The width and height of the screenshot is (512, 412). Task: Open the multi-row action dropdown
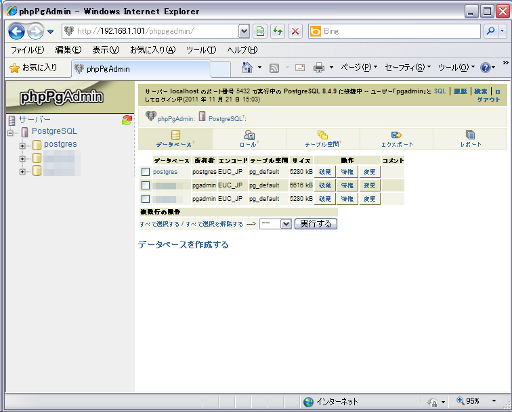276,224
